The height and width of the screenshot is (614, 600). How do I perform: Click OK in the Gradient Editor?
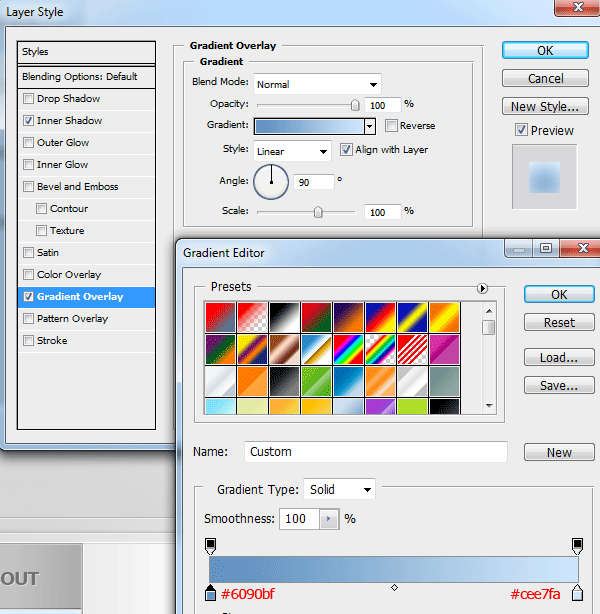559,294
